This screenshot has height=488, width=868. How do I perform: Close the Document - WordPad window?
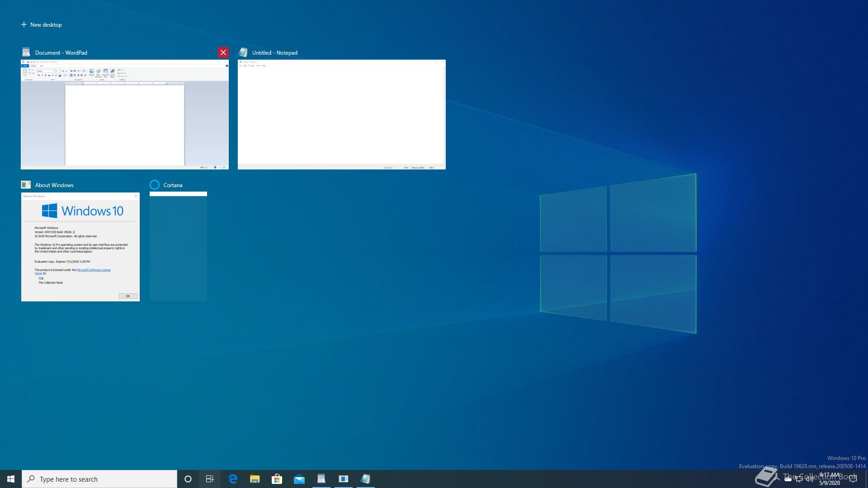(223, 52)
